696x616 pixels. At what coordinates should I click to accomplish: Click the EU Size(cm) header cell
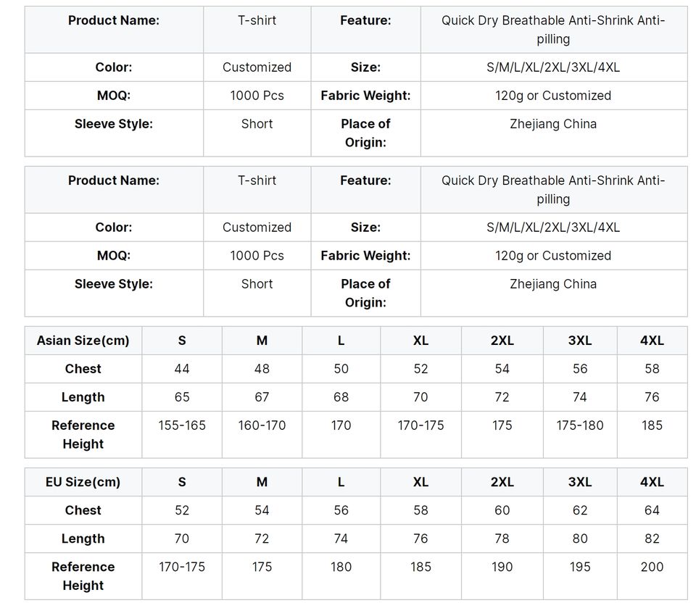point(83,482)
